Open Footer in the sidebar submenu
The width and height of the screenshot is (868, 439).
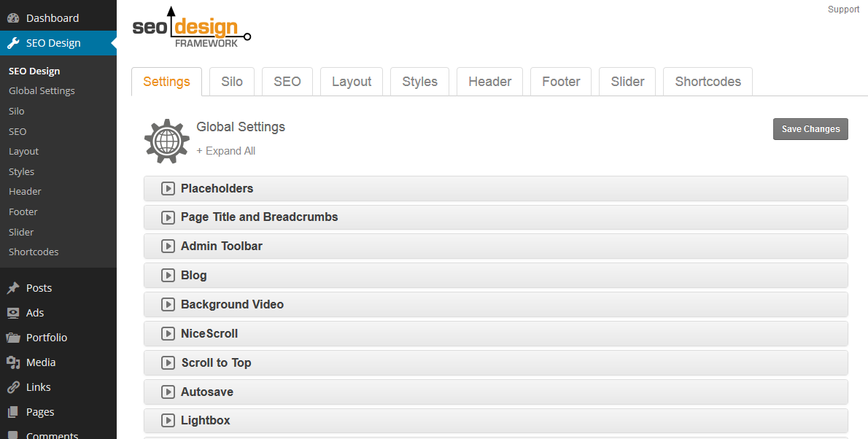coord(23,212)
